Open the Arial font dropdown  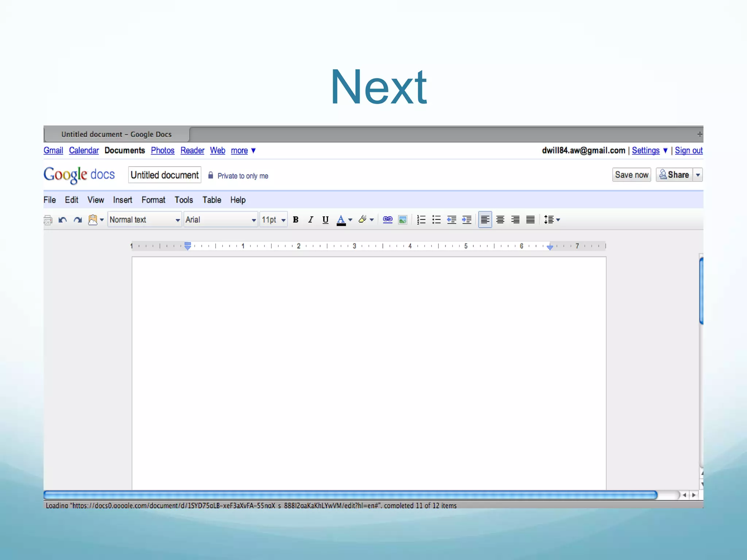click(x=220, y=219)
